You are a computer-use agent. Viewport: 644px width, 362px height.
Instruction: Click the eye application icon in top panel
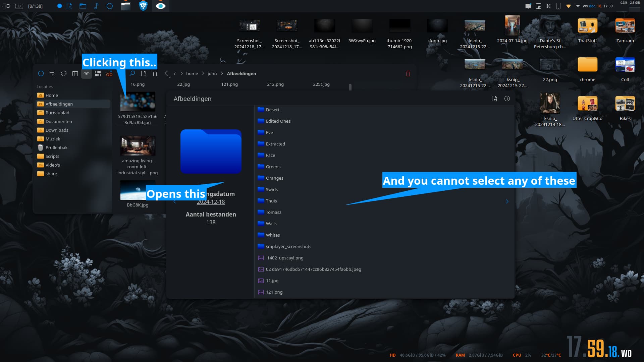tap(160, 6)
